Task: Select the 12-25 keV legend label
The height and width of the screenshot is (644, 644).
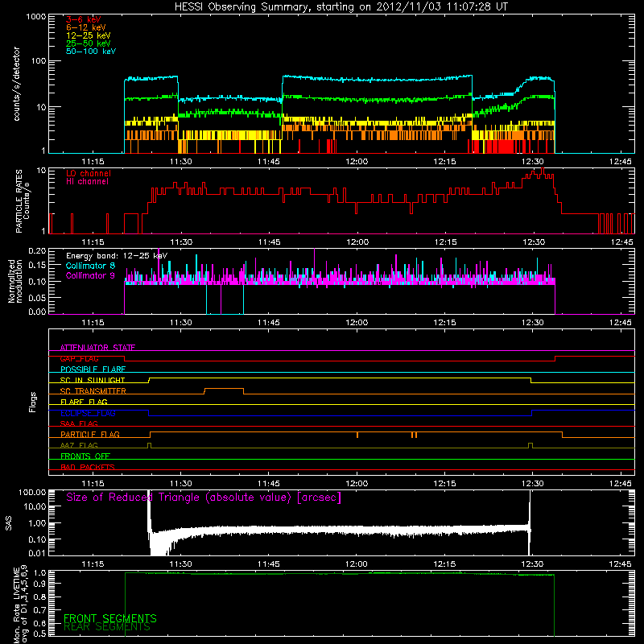Action: pyautogui.click(x=88, y=35)
